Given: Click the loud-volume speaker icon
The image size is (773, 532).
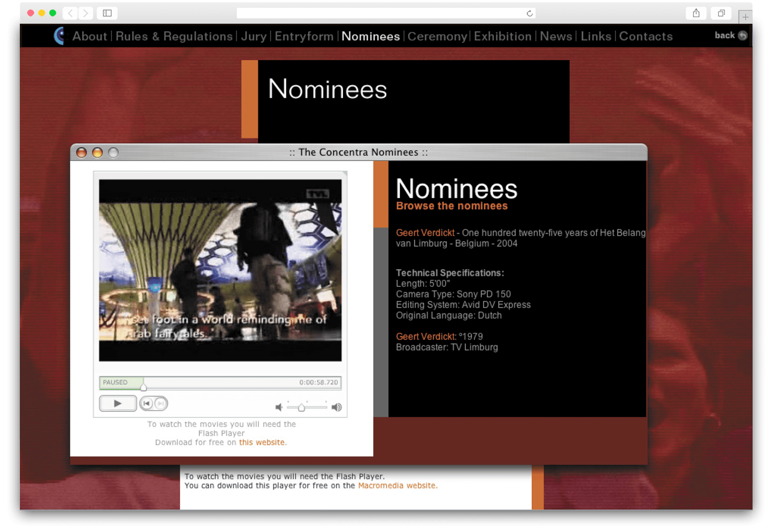Looking at the screenshot, I should tap(336, 407).
